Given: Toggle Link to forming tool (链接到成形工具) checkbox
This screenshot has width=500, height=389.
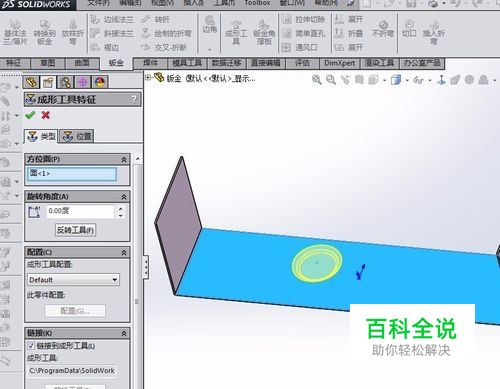Looking at the screenshot, I should pos(31,346).
